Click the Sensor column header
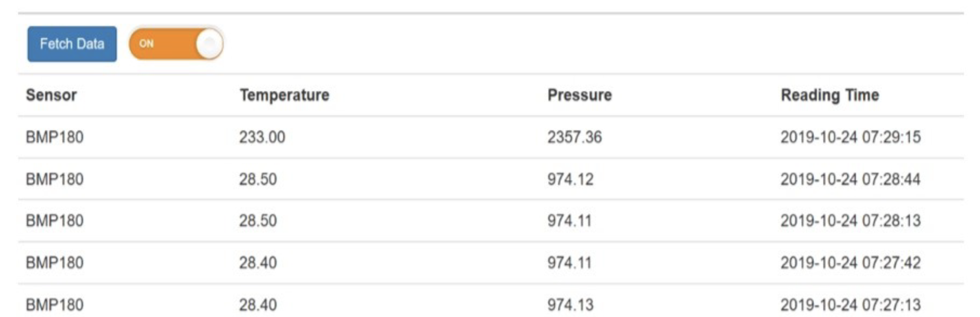Screen dimensions: 980x317 (x=51, y=95)
